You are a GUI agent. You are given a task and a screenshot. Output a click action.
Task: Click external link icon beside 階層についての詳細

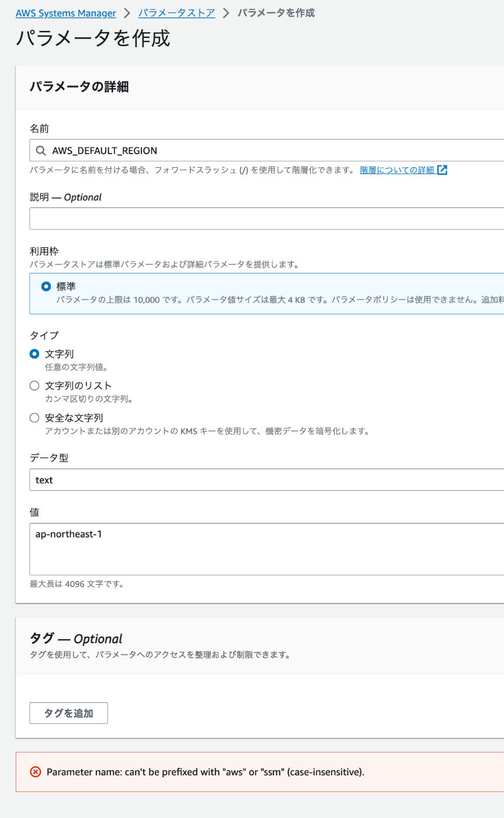click(x=442, y=170)
